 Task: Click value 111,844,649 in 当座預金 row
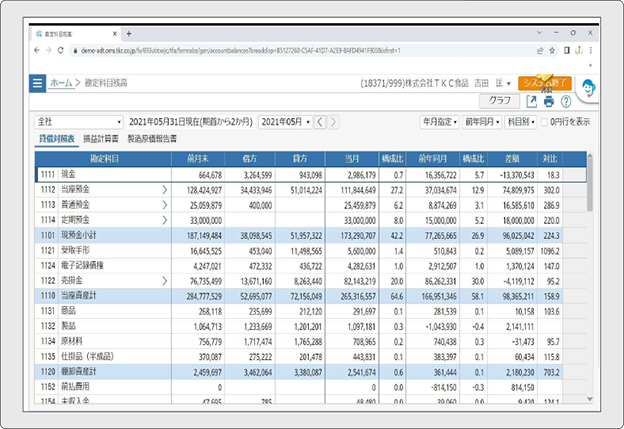click(x=358, y=190)
